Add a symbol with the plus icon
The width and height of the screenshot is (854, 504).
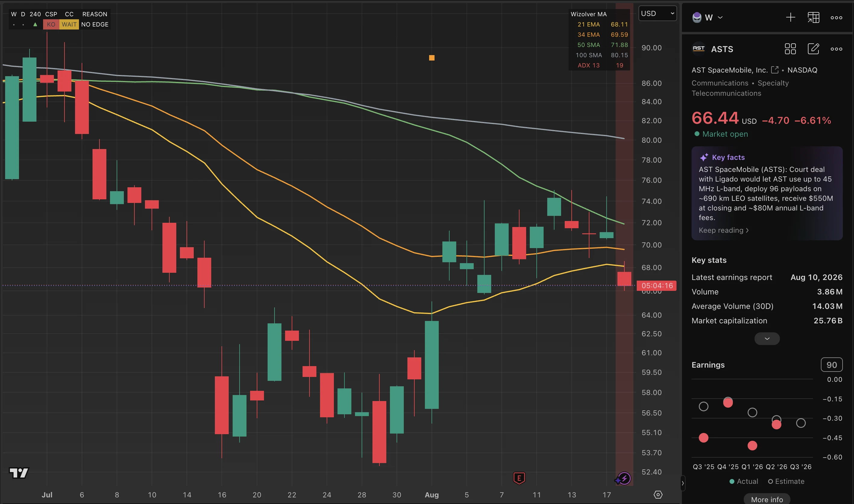point(790,17)
